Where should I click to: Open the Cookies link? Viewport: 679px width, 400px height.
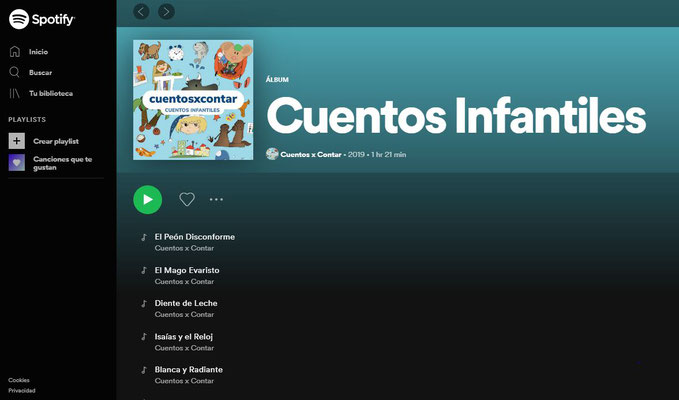[x=19, y=380]
